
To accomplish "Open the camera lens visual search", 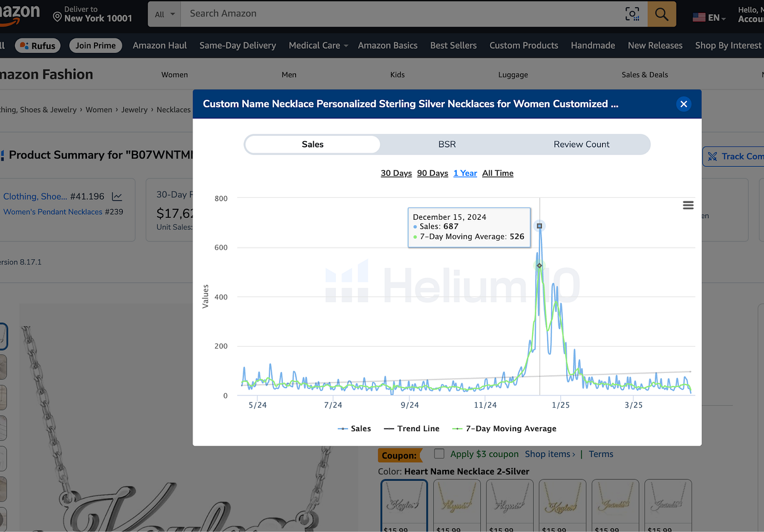I will click(632, 14).
